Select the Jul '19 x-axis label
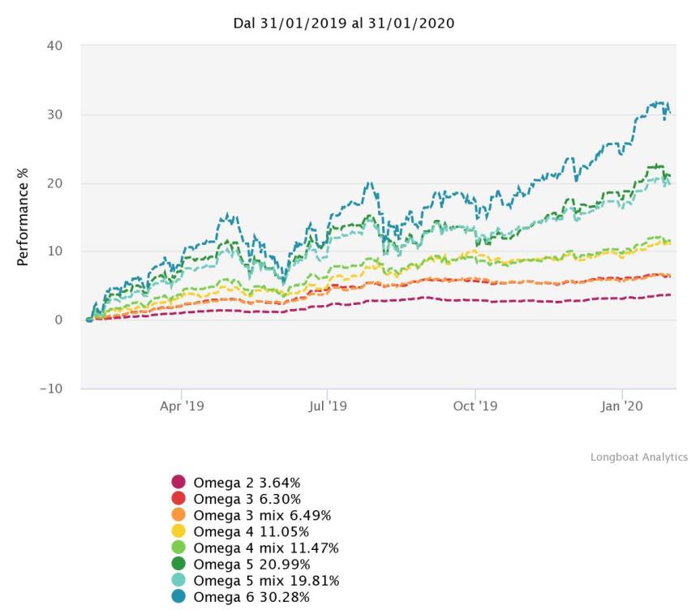 click(x=329, y=405)
